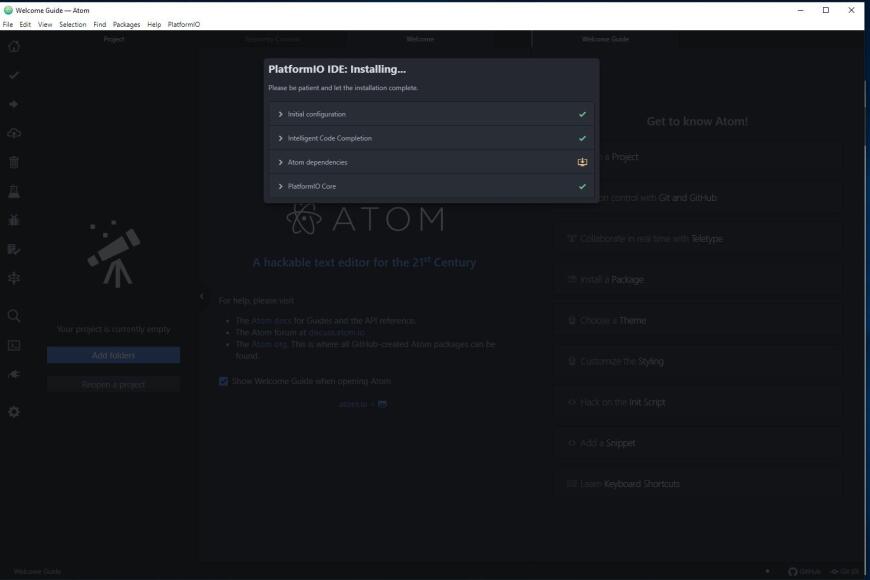Open the File menu
This screenshot has width=870, height=580.
[8, 24]
